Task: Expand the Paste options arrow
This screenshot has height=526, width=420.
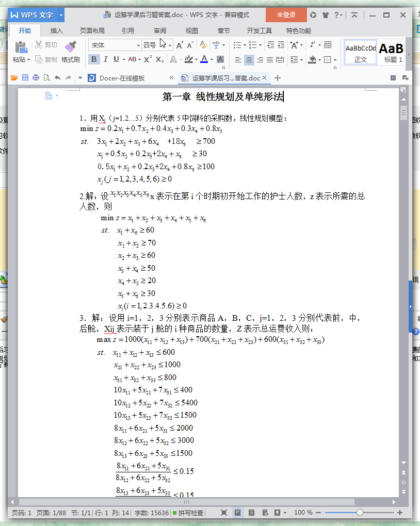Action: (28, 60)
